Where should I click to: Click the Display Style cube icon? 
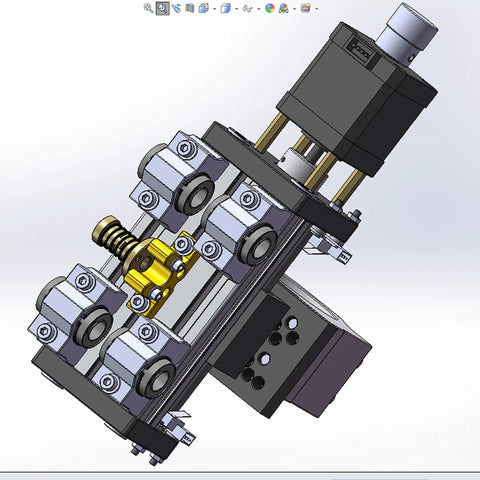point(226,8)
